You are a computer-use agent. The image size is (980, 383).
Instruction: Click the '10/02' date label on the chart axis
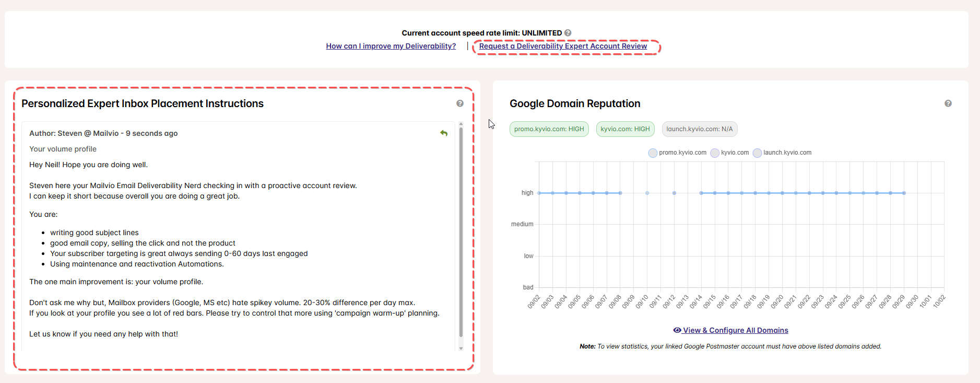coord(939,301)
